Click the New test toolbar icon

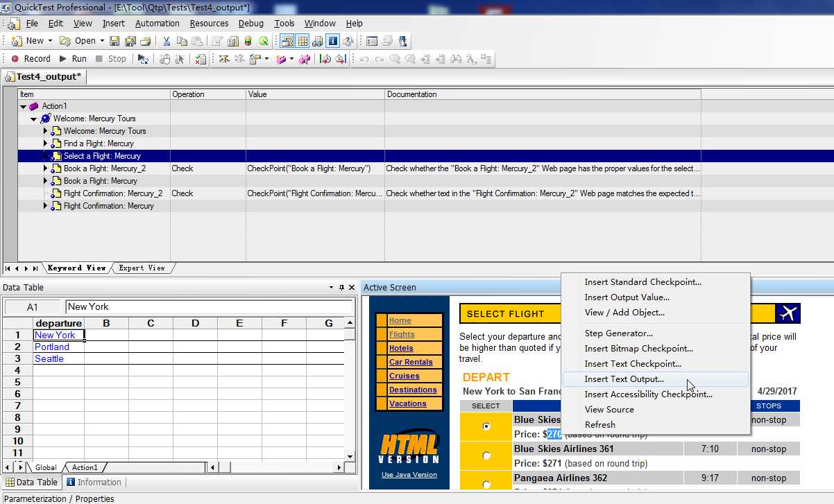pyautogui.click(x=17, y=41)
